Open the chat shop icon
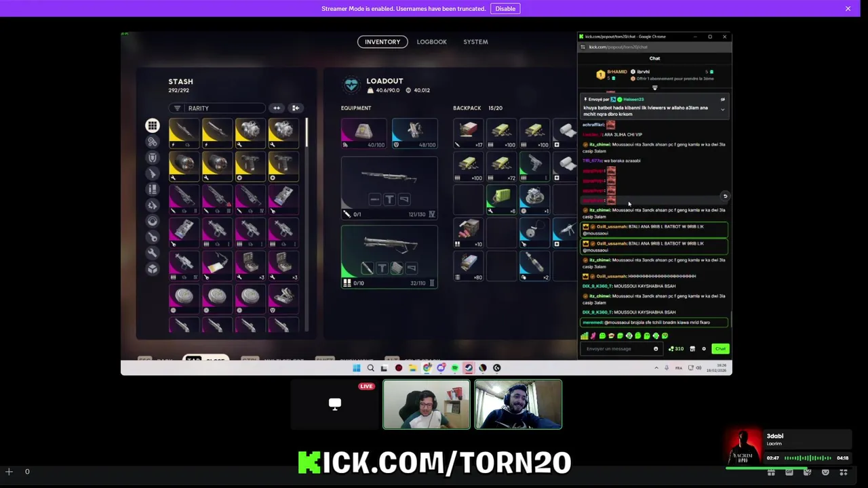This screenshot has height=488, width=868. 692,349
